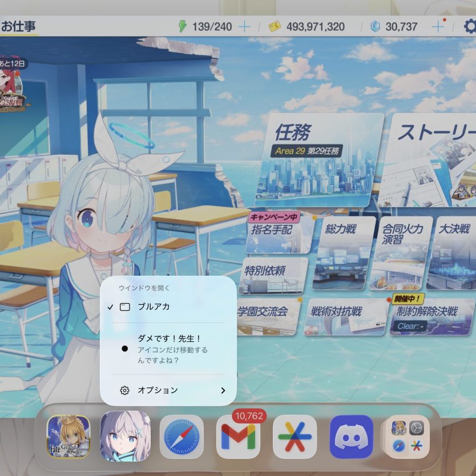The height and width of the screenshot is (476, 476).
Task: Click the gear icon beside オプション
Action: click(x=124, y=390)
